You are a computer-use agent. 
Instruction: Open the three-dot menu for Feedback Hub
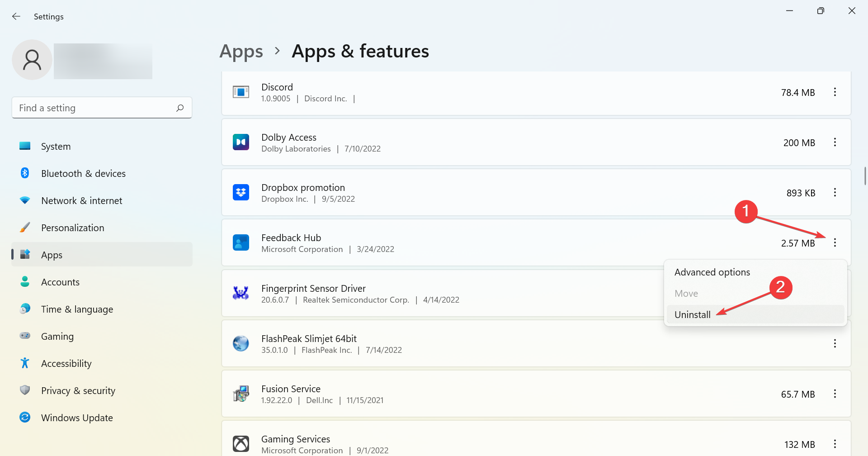835,243
